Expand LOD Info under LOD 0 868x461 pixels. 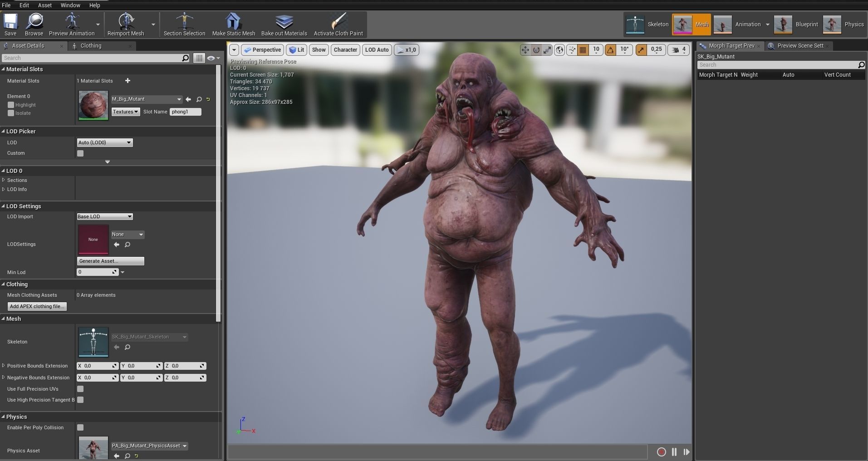tap(4, 189)
